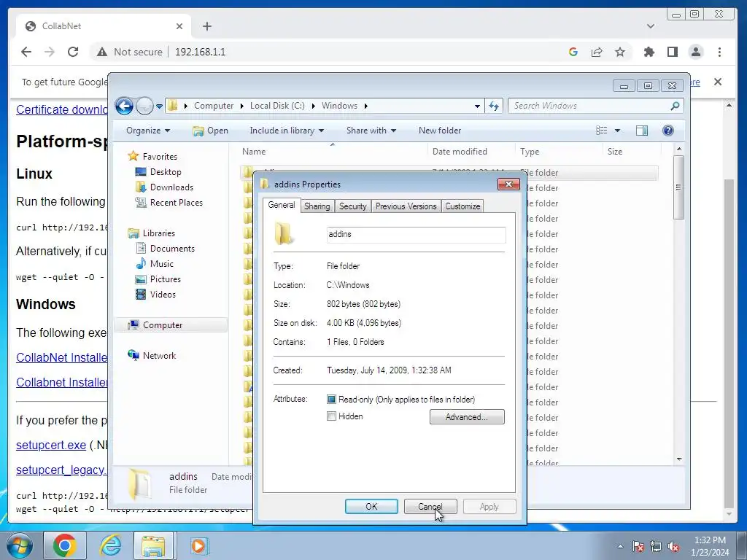Expand Include in library dropdown
Image resolution: width=747 pixels, height=560 pixels.
pyautogui.click(x=286, y=131)
